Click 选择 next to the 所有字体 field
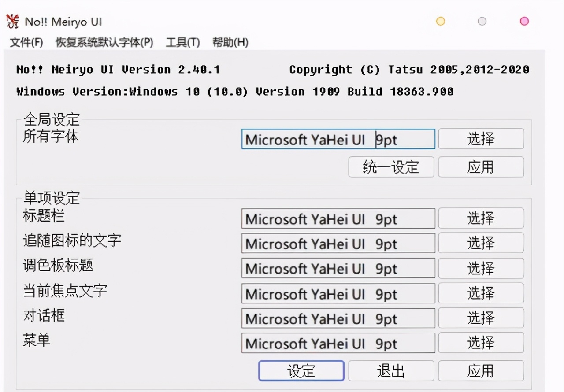The image size is (564, 392). point(480,138)
